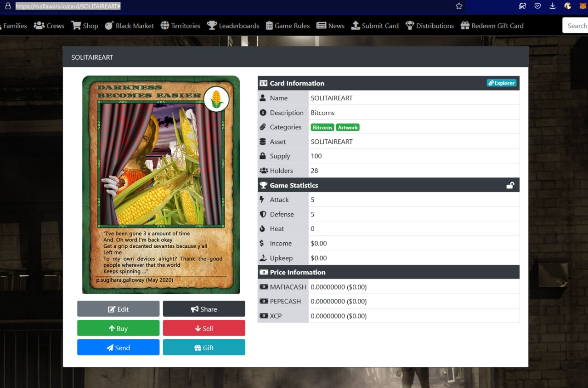
Task: Bookmark this page with the star icon
Action: 459,6
